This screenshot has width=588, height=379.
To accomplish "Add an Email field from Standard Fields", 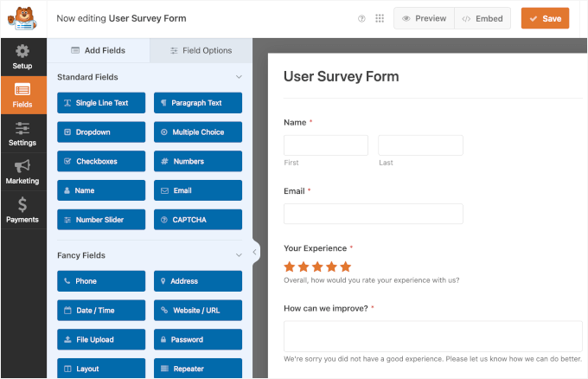I will (198, 190).
